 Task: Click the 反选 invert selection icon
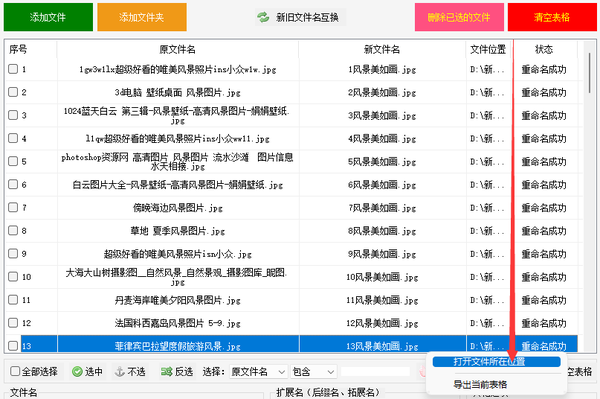[x=166, y=371]
